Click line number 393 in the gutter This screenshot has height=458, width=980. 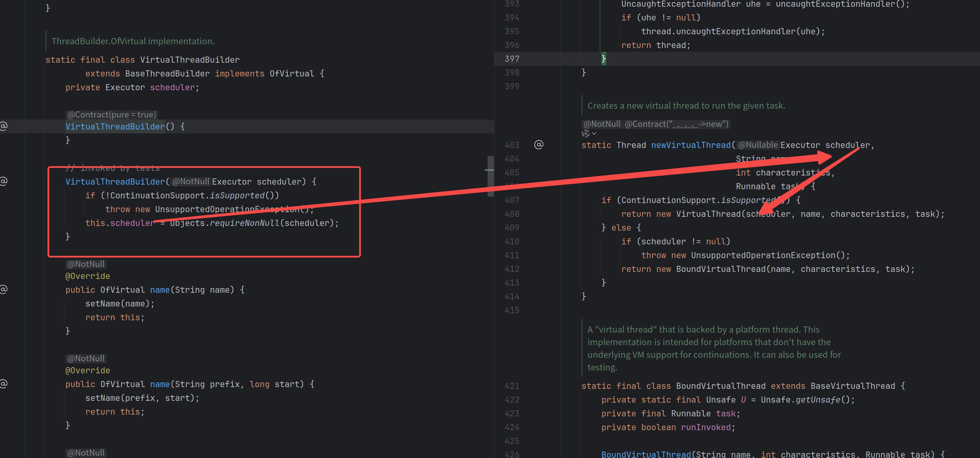point(512,4)
